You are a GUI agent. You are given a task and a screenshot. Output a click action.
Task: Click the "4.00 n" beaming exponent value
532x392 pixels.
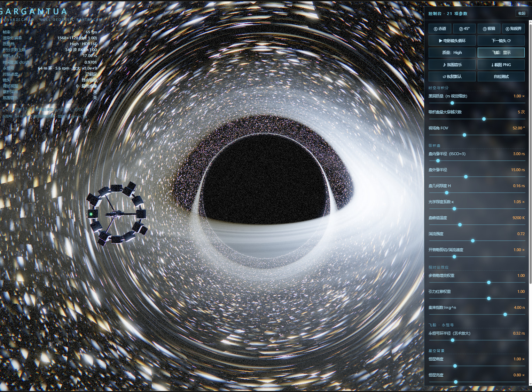(x=519, y=307)
